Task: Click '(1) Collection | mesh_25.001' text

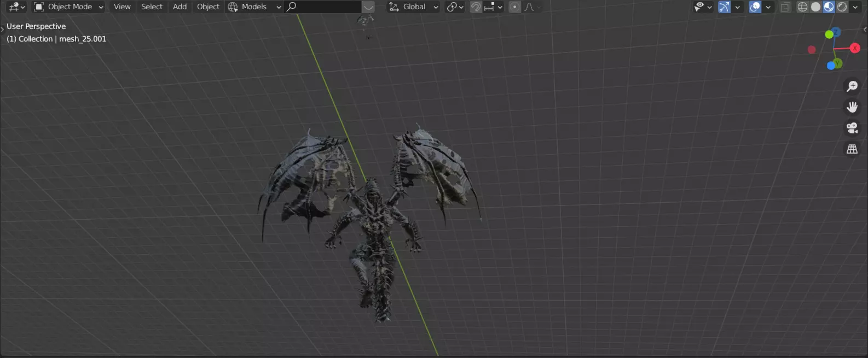Action: click(x=56, y=39)
